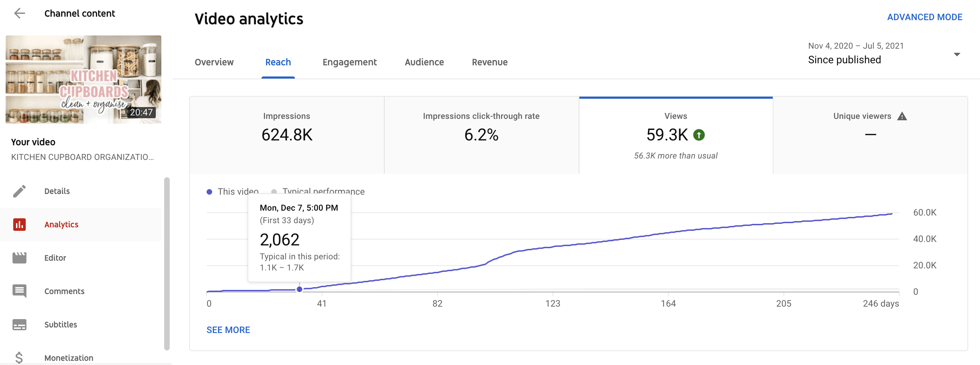
Task: Open the Revenue tab
Action: [490, 62]
